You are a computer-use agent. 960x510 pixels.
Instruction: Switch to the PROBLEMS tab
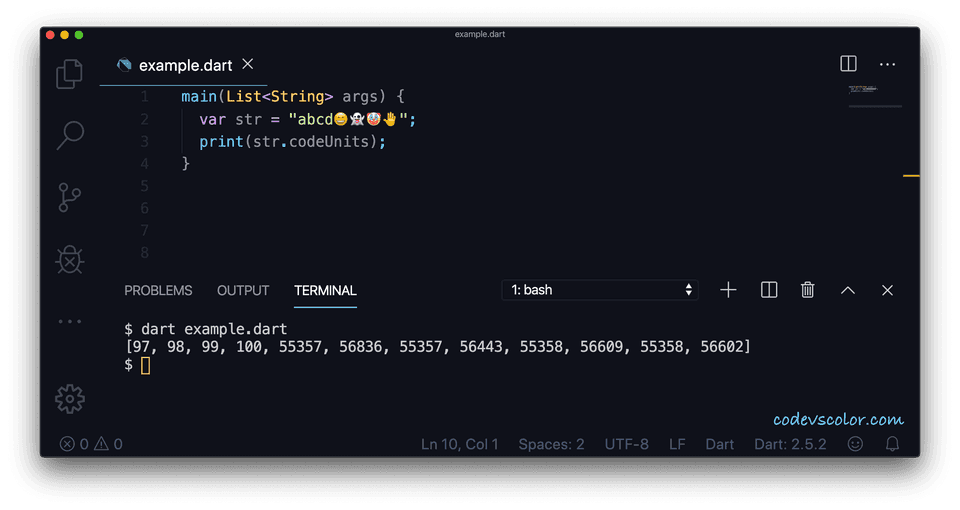[x=158, y=290]
